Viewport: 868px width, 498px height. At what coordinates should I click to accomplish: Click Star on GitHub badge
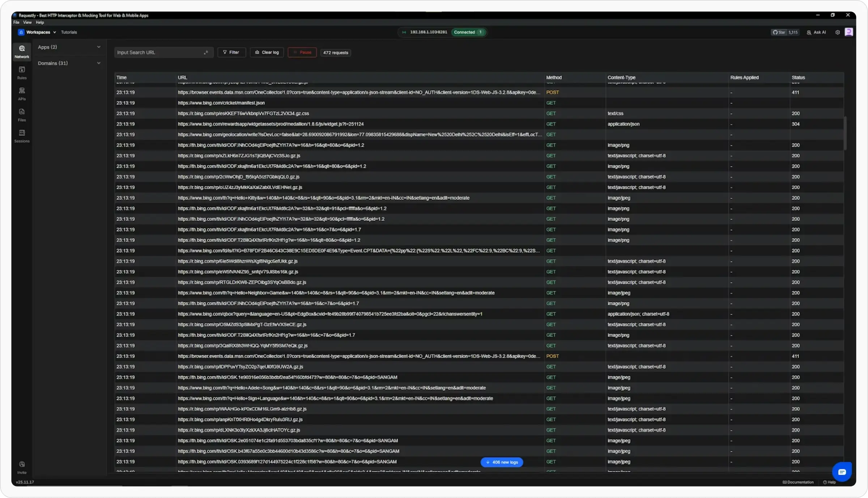785,32
